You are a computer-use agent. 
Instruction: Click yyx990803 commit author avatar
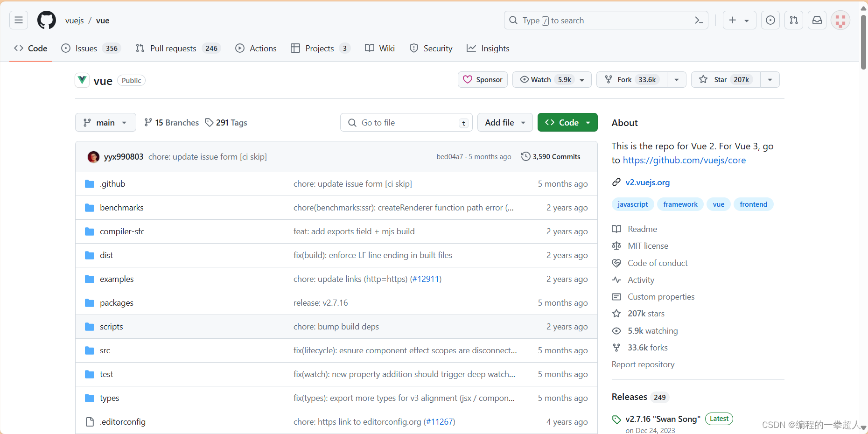(93, 157)
